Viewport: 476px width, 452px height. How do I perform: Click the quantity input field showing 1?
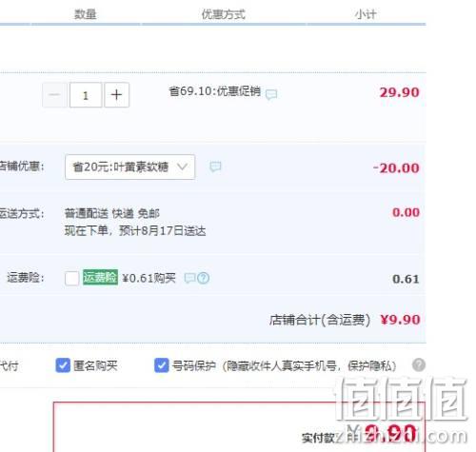(x=86, y=95)
